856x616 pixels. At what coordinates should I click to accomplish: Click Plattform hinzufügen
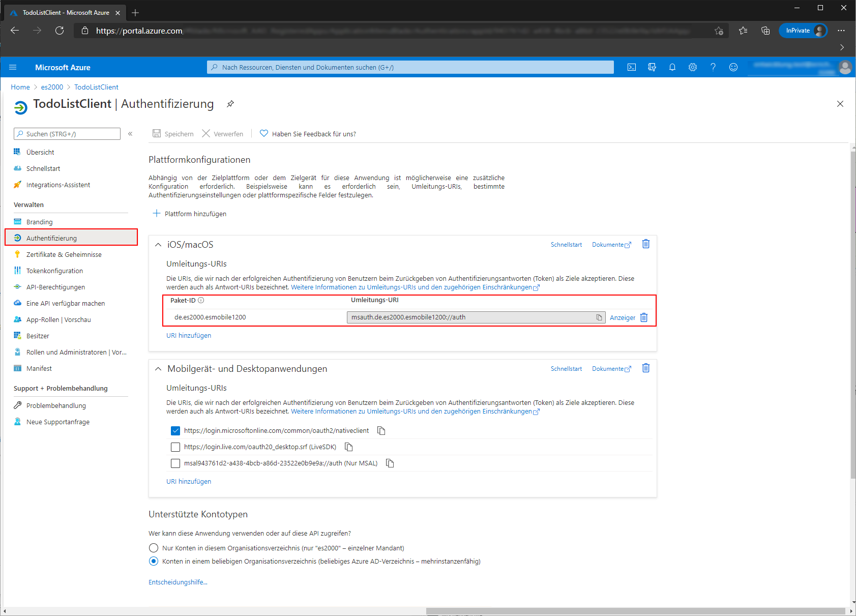tap(190, 214)
